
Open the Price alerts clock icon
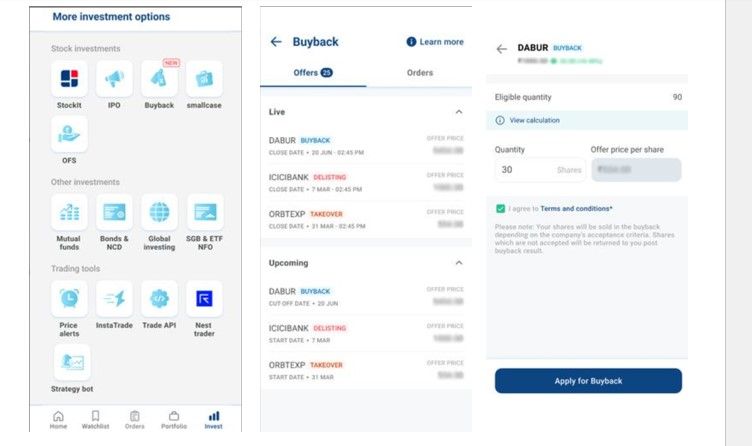pos(69,299)
